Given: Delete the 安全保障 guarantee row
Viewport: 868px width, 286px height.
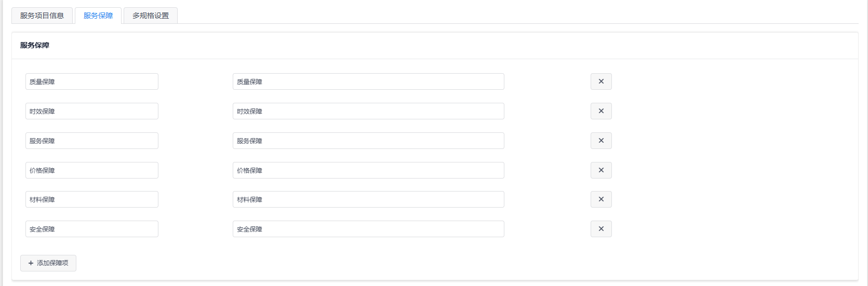Looking at the screenshot, I should pyautogui.click(x=601, y=229).
